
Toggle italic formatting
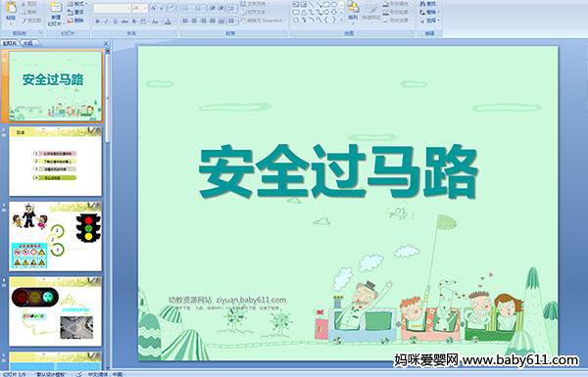pyautogui.click(x=106, y=22)
